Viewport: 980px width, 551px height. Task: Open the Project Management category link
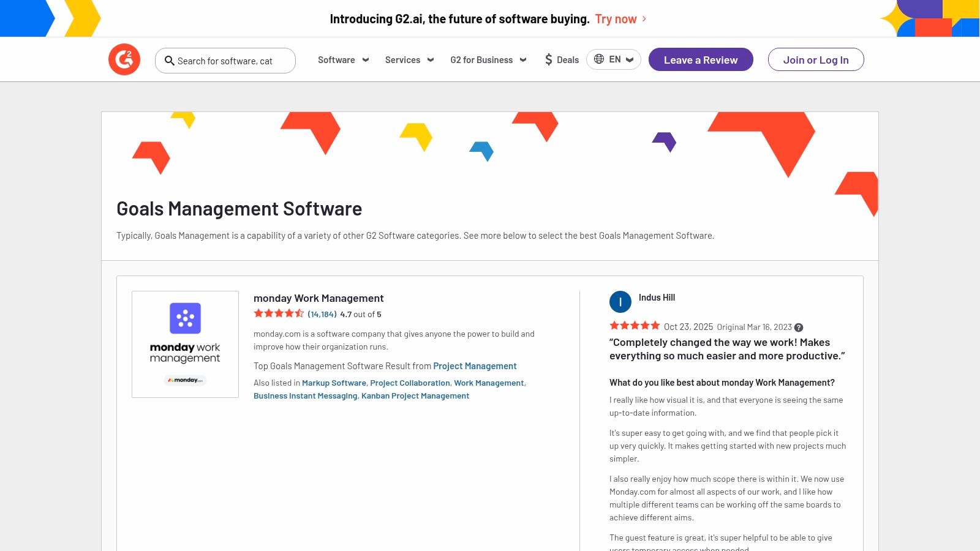pyautogui.click(x=475, y=366)
